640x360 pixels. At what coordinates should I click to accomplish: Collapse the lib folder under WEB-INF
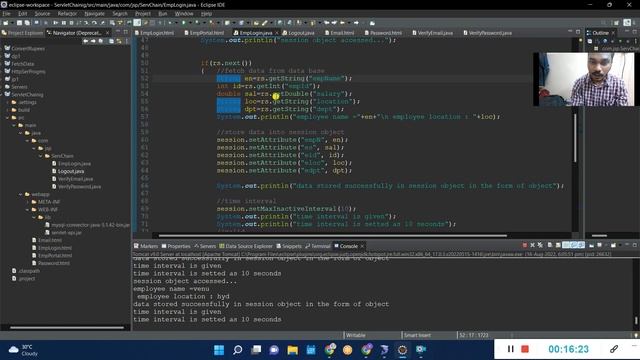(34, 217)
